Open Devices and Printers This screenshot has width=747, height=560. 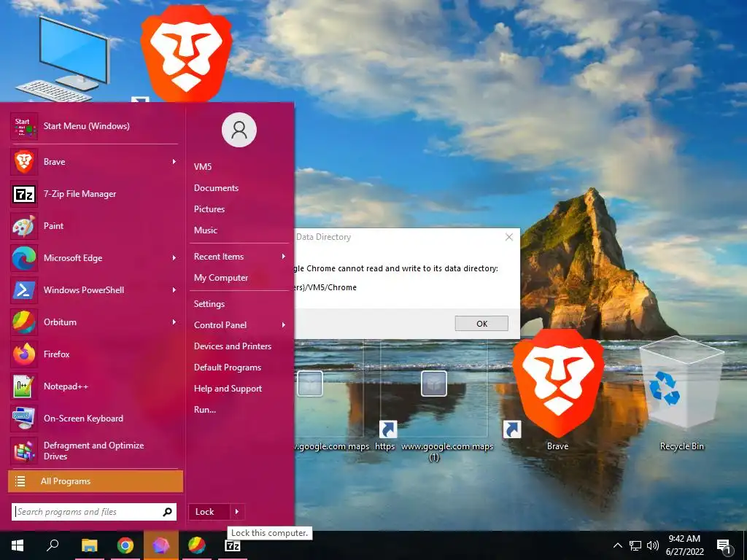point(233,346)
